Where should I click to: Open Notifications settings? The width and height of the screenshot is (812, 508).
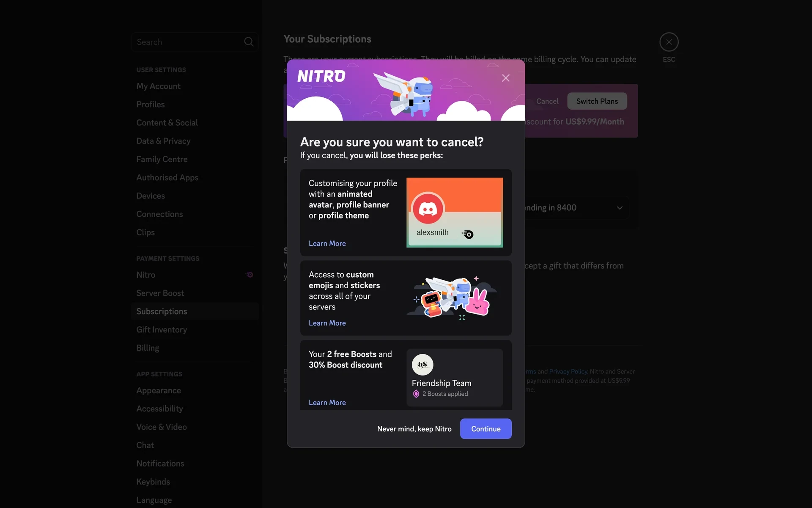195,464
